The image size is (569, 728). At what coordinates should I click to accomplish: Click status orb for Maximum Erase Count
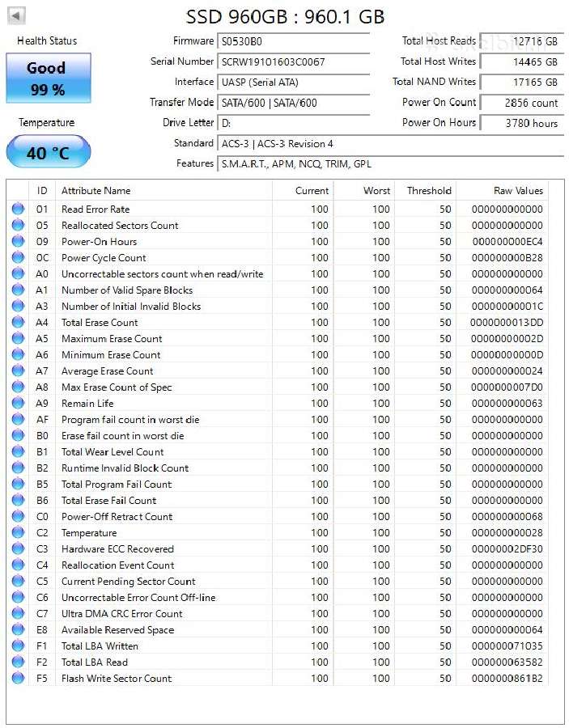(18, 338)
